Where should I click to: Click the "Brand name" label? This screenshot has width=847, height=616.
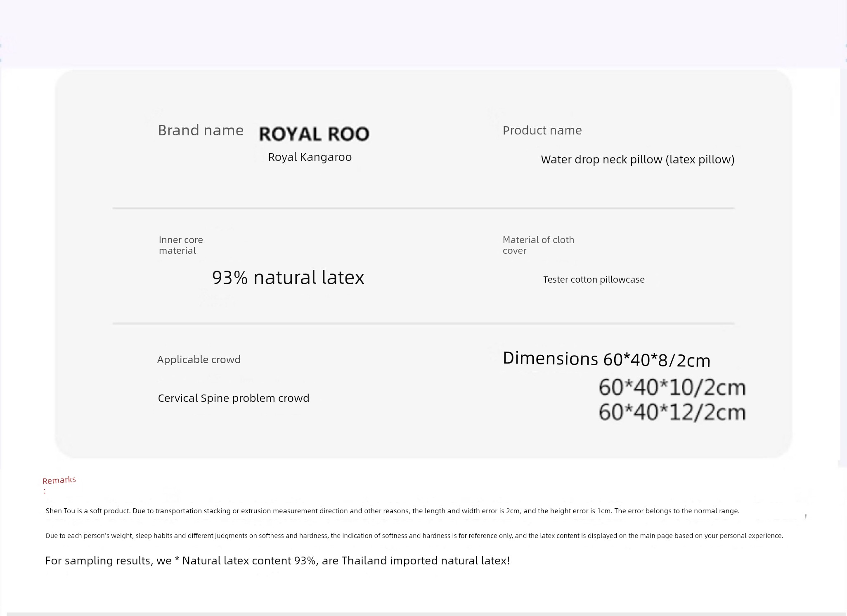pyautogui.click(x=201, y=130)
